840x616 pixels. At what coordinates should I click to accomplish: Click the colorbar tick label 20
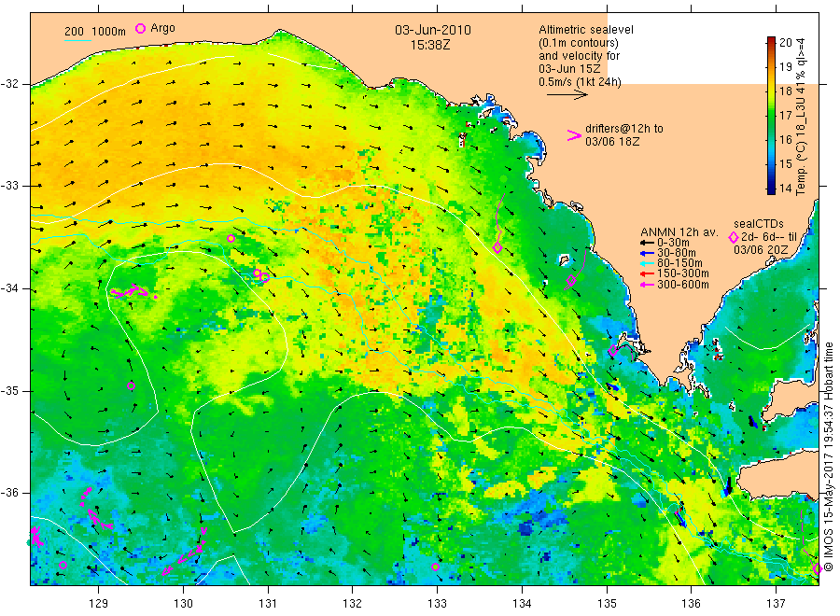coord(785,42)
